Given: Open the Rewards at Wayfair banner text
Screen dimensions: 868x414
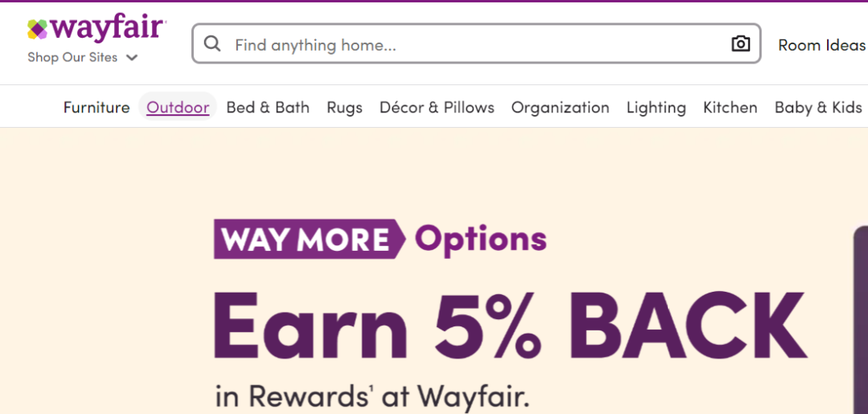Looking at the screenshot, I should tap(372, 396).
